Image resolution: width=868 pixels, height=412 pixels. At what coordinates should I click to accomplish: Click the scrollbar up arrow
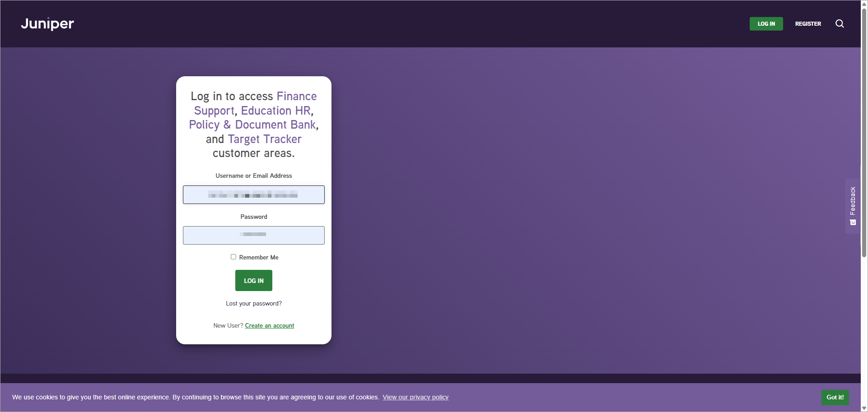tap(864, 4)
